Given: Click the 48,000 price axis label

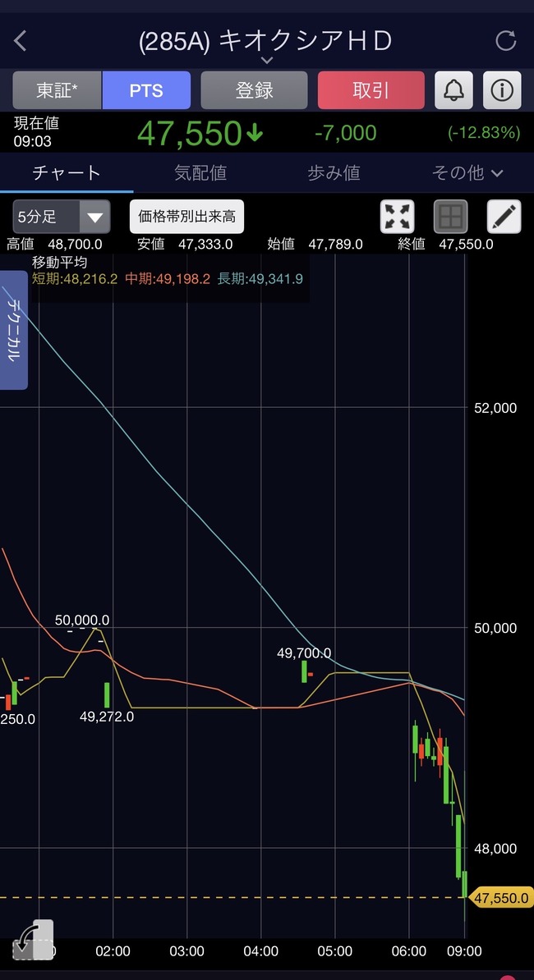Looking at the screenshot, I should pyautogui.click(x=495, y=849).
